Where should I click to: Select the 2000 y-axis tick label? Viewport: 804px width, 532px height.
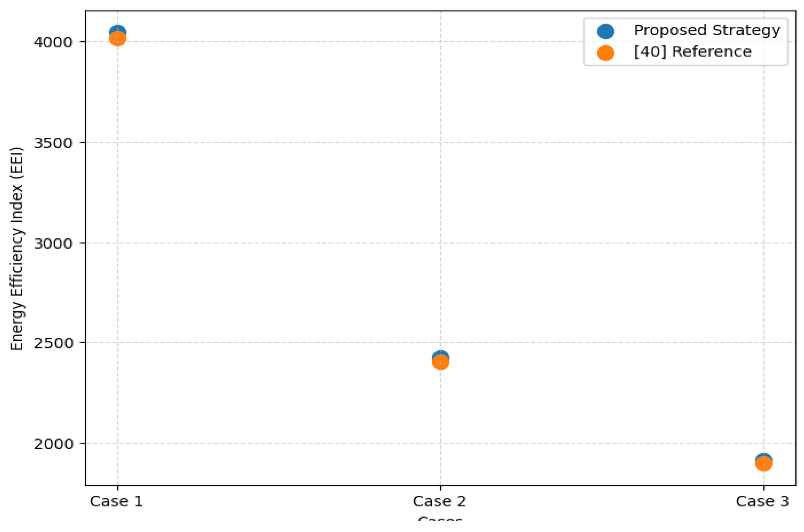coord(53,443)
